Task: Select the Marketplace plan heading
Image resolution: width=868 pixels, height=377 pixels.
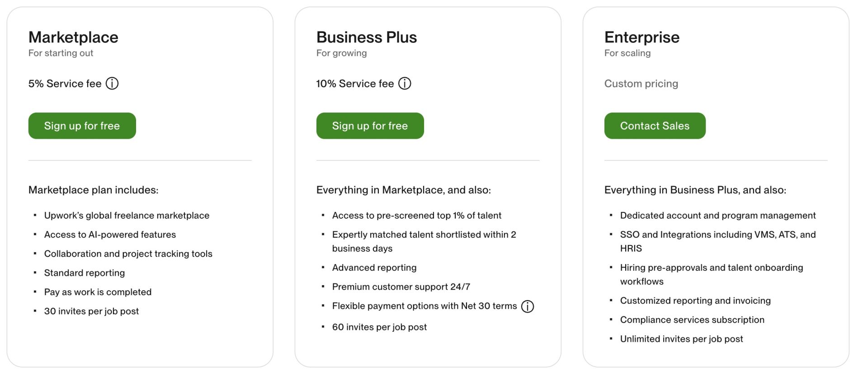Action: coord(73,37)
